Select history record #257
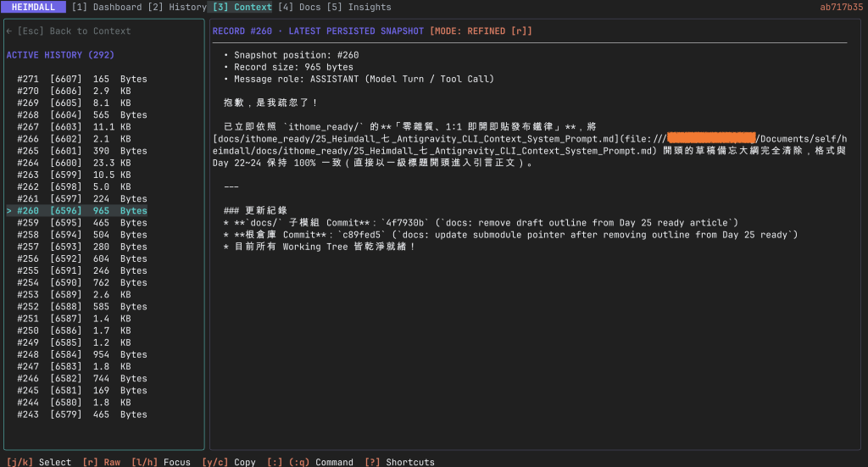868x467 pixels. (x=82, y=247)
